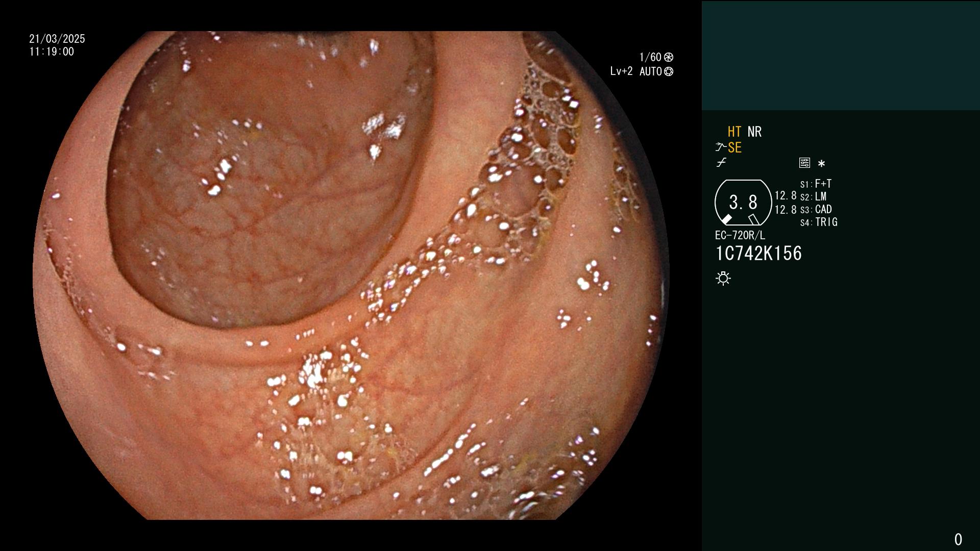980x551 pixels.
Task: Click the light source lamp icon
Action: (723, 278)
